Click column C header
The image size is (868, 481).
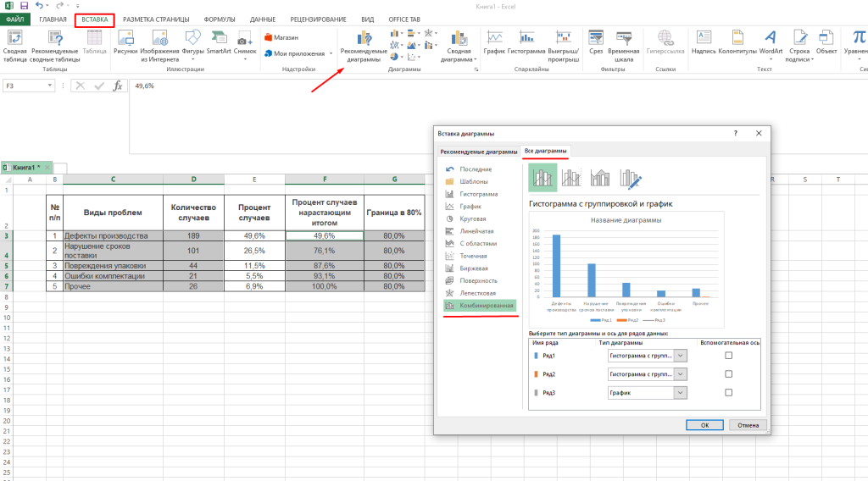113,180
